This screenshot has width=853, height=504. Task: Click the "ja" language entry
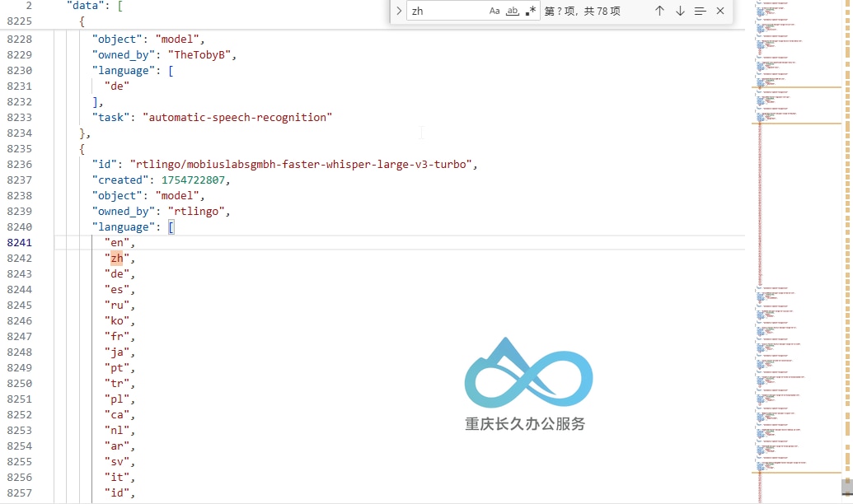pos(117,352)
